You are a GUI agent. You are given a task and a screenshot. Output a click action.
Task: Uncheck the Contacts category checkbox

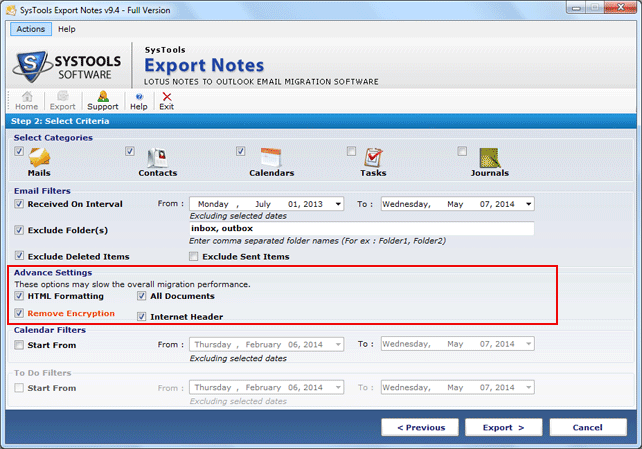click(130, 151)
